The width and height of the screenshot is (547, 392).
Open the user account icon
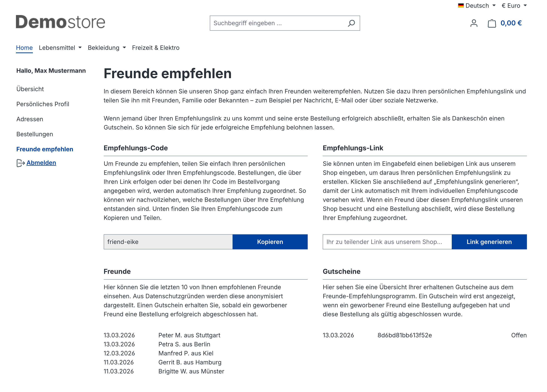[x=474, y=23]
